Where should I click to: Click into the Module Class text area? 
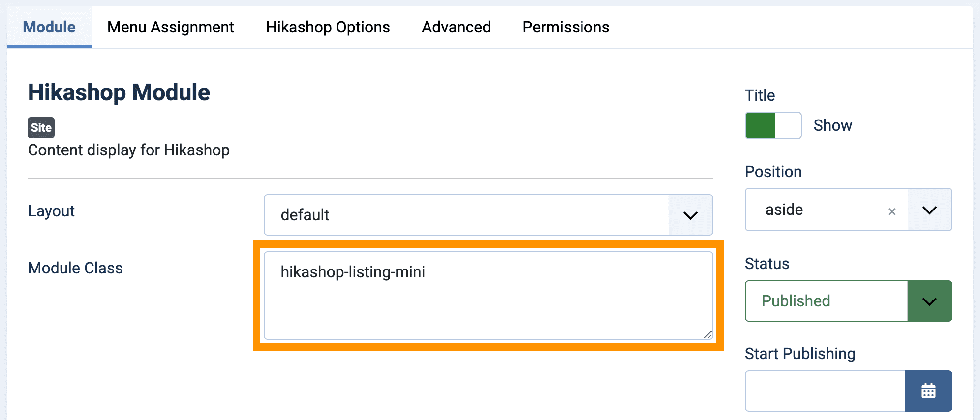[x=489, y=296]
